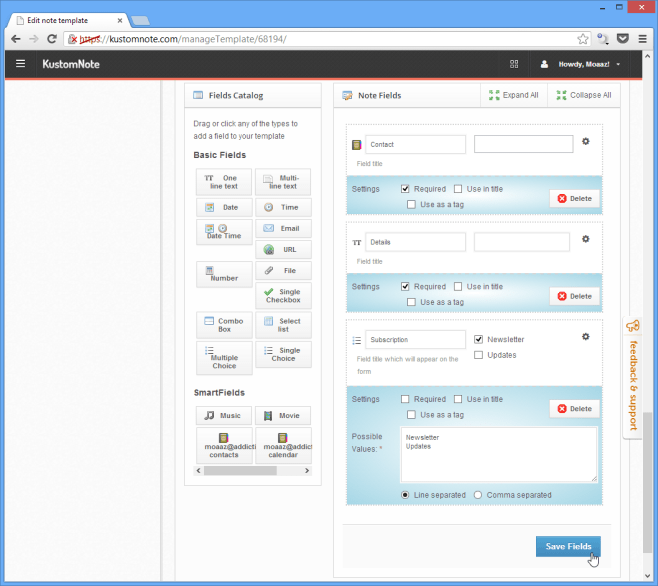Open gear settings for Contact field

(586, 143)
